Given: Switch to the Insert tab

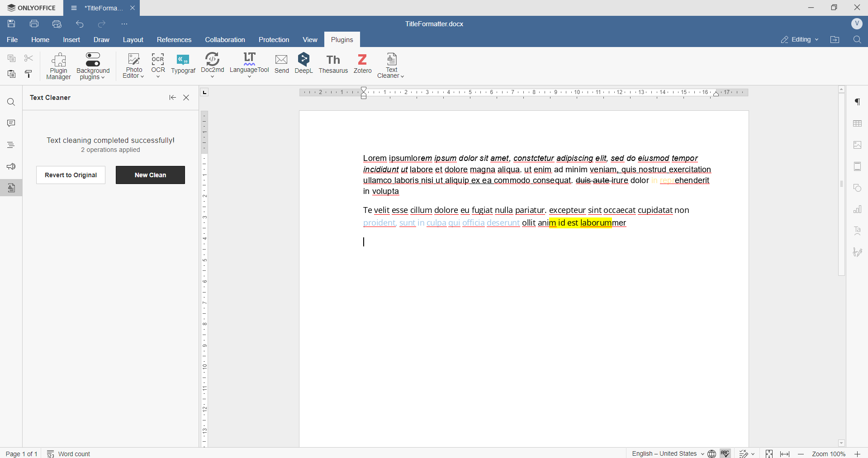Looking at the screenshot, I should coord(71,40).
